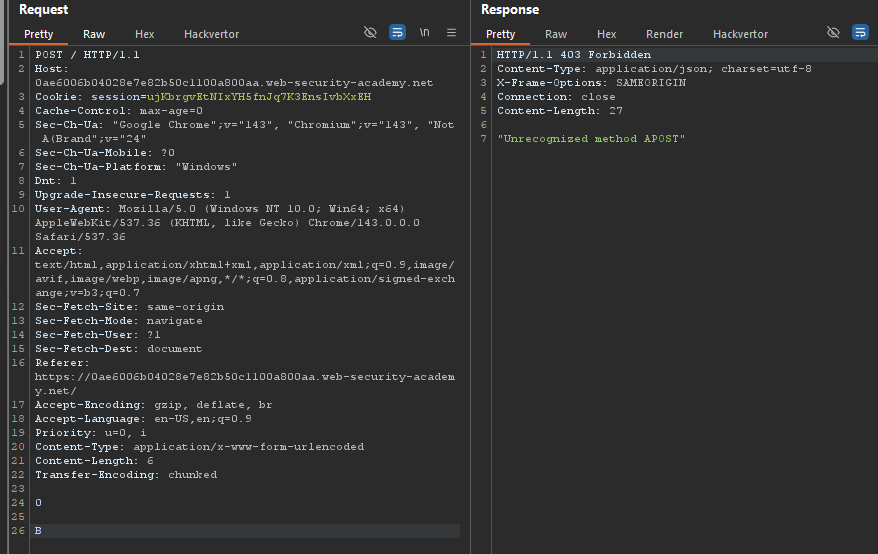Click the Sec-Fetch-Dest: document header
This screenshot has width=878, height=554.
pos(119,349)
